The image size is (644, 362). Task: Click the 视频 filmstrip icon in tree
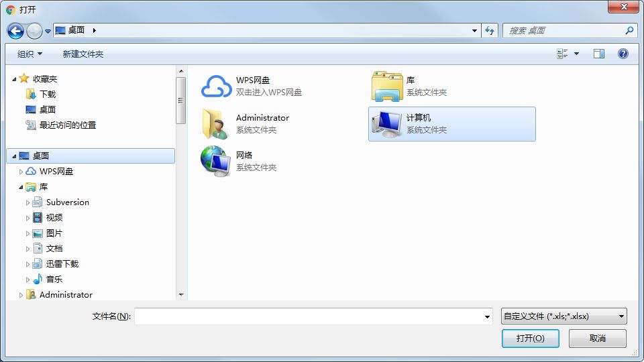pos(38,217)
